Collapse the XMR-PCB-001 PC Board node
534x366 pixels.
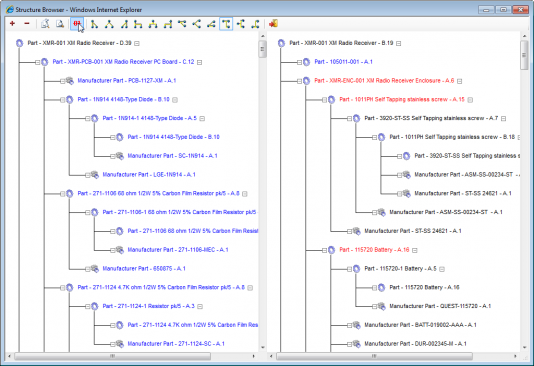(37, 62)
